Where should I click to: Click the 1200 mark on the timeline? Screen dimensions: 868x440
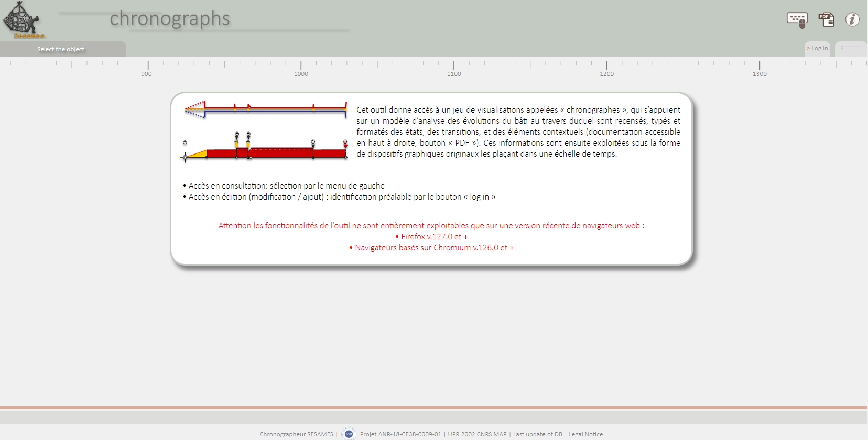pos(607,74)
